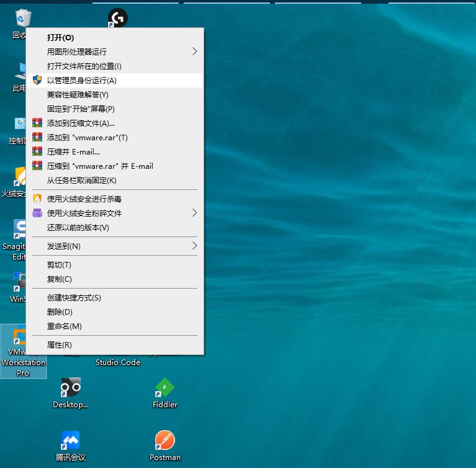
Task: Open 属性(R) properties entry
Action: coord(115,344)
